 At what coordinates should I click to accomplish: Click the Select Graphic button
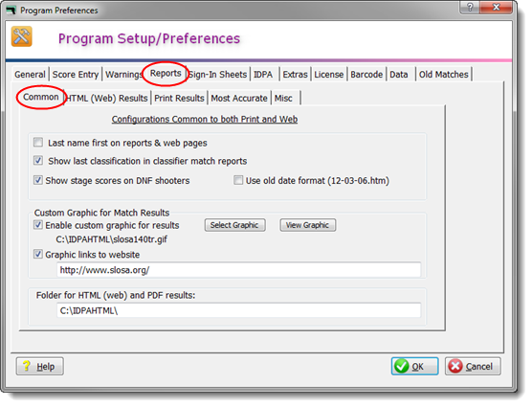(x=234, y=225)
